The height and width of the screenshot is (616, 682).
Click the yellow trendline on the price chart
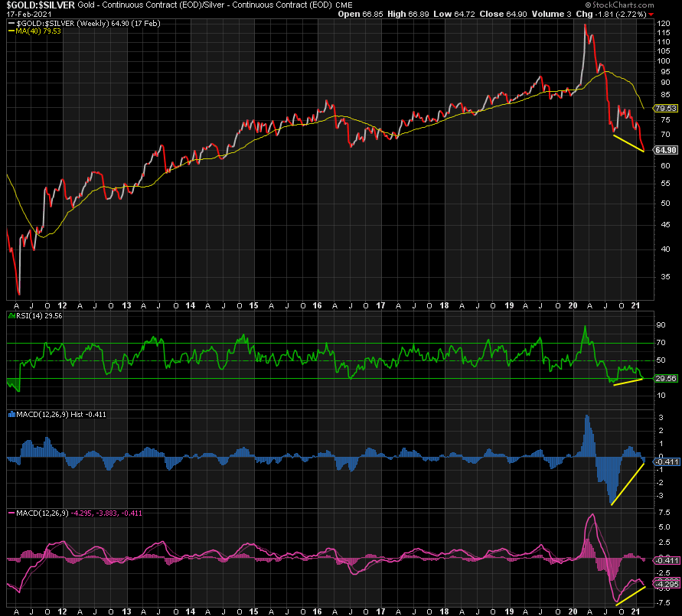tap(628, 142)
